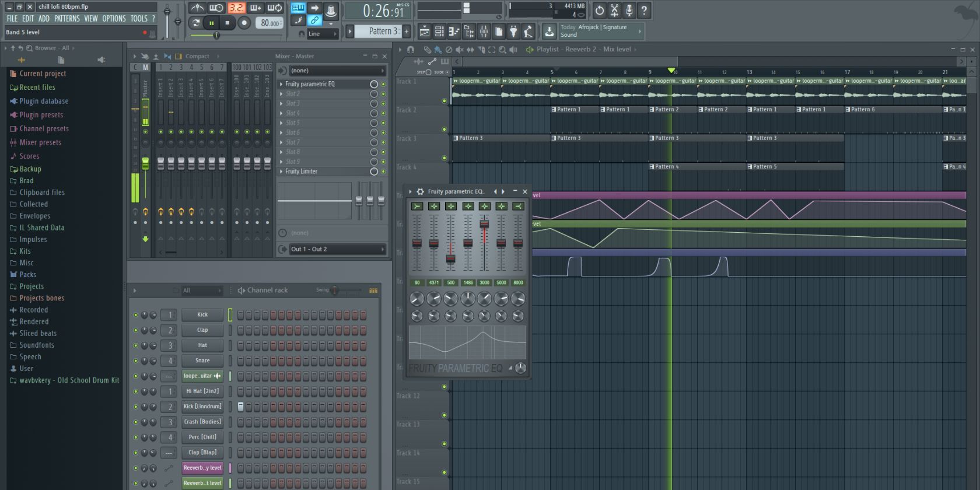Expand wavbvkery - Old School Drum Kit folder
The height and width of the screenshot is (490, 980).
[x=69, y=380]
